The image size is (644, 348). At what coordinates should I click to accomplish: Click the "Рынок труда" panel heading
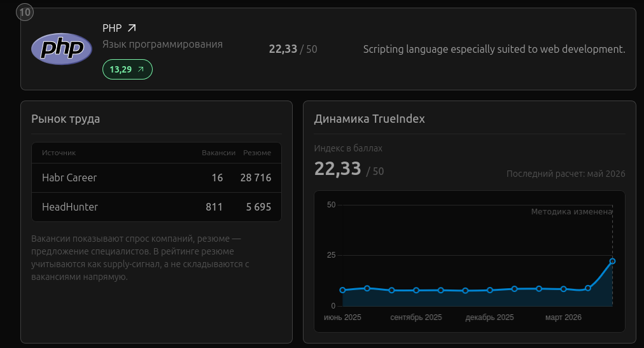[66, 119]
